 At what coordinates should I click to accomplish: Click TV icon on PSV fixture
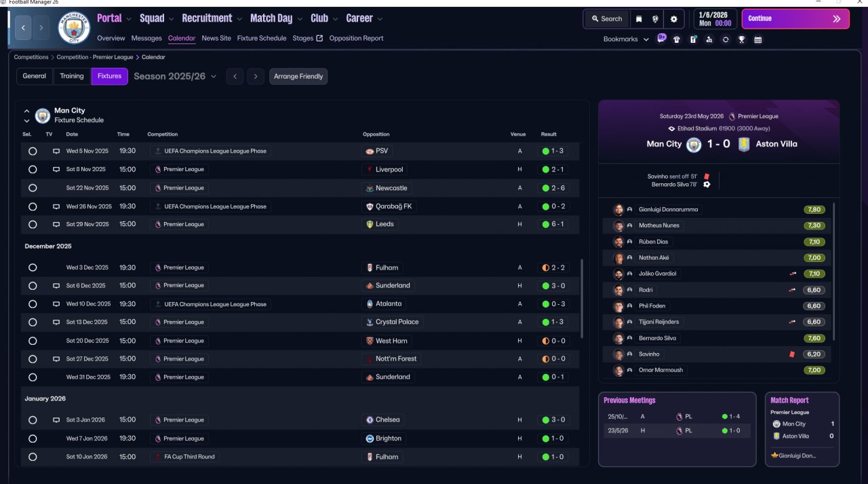click(56, 151)
